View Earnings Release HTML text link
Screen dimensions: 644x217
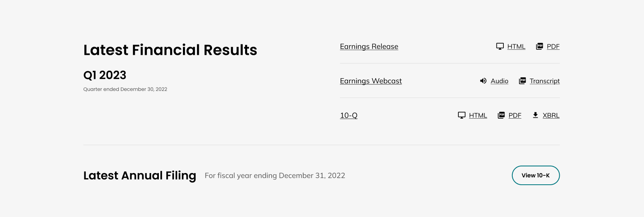pos(516,47)
